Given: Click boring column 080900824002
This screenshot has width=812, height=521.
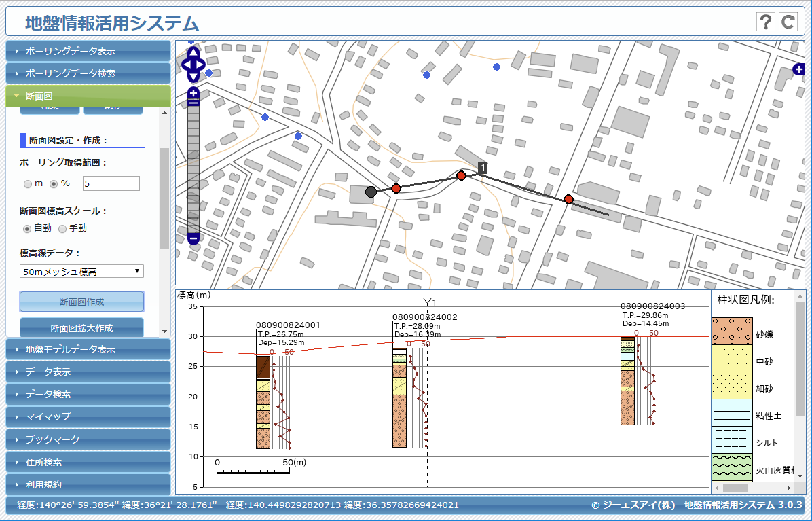Looking at the screenshot, I should point(399,397).
